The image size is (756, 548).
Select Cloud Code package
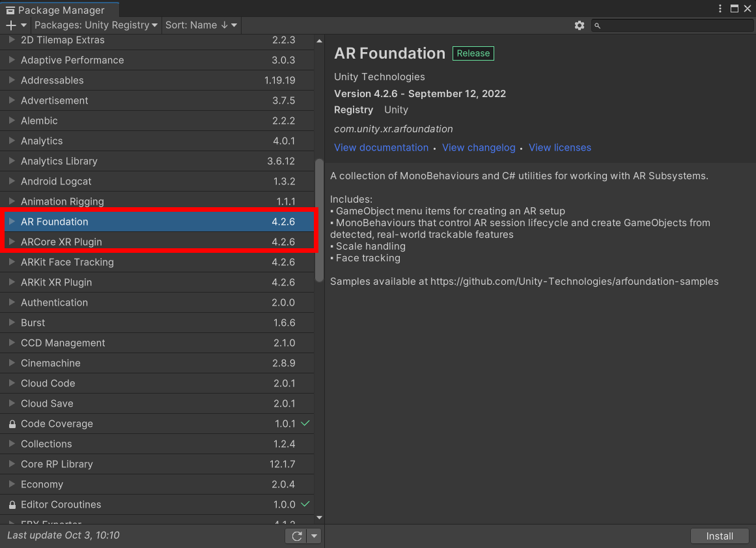(157, 384)
